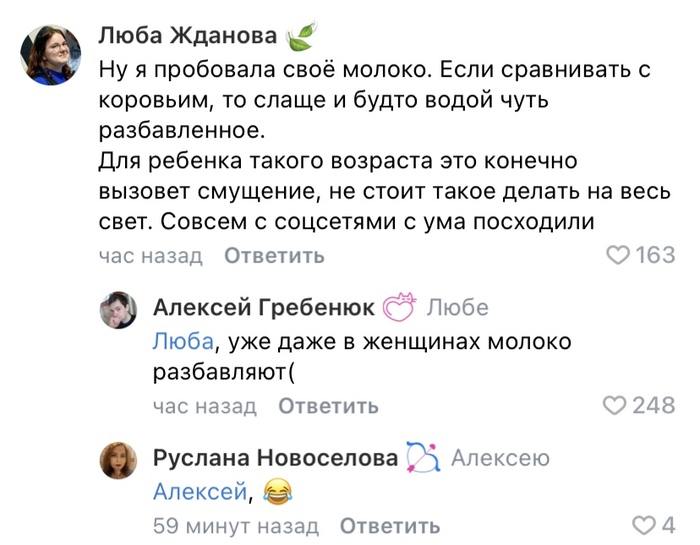Click '59 минут назад' timestamp
Viewport: 700px width, 545px height.
click(x=235, y=525)
